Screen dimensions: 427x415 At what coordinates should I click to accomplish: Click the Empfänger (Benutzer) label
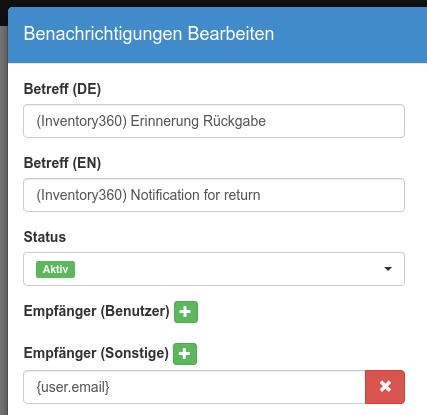[97, 311]
